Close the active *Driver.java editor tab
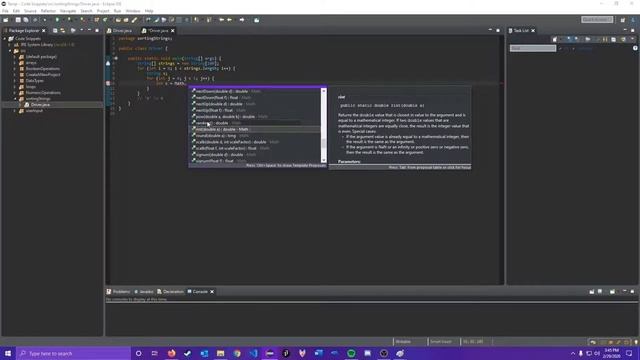 pos(173,31)
